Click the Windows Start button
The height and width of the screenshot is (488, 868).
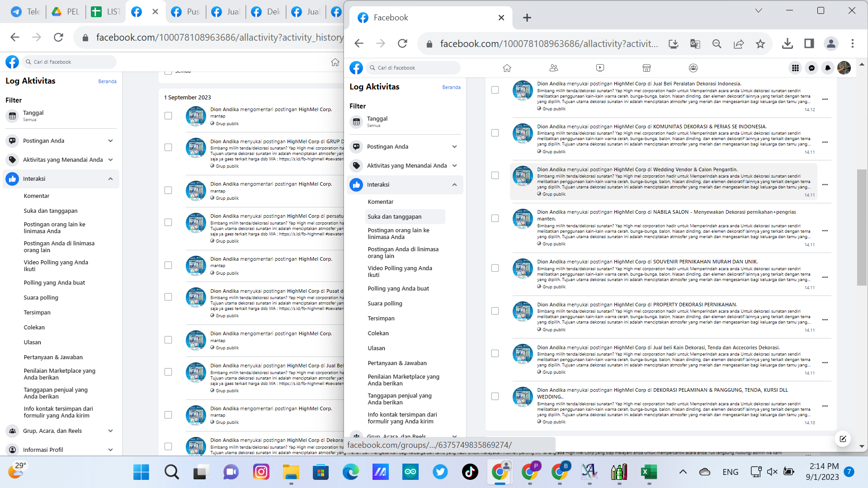pyautogui.click(x=141, y=472)
